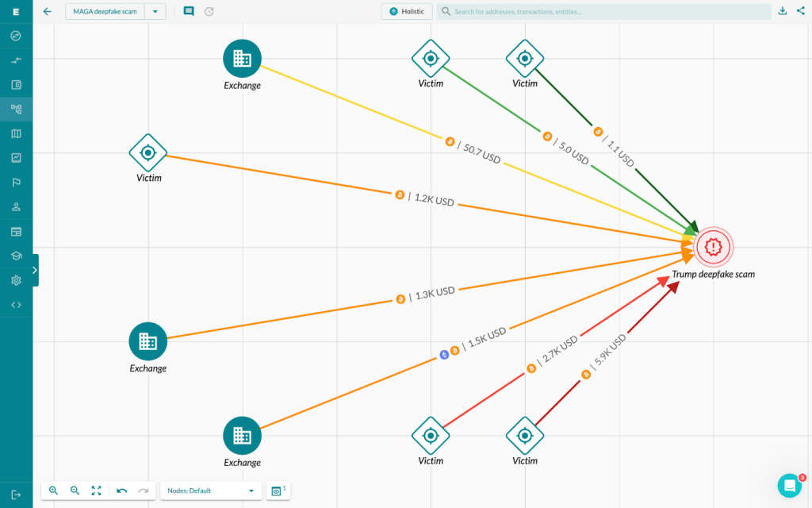
Task: Open settings from the sidebar gear
Action: click(x=16, y=280)
